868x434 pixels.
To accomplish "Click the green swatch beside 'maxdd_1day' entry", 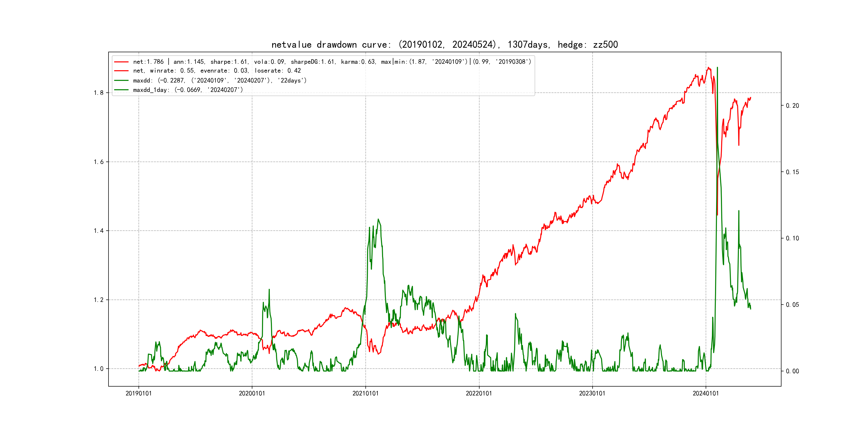I will [121, 90].
